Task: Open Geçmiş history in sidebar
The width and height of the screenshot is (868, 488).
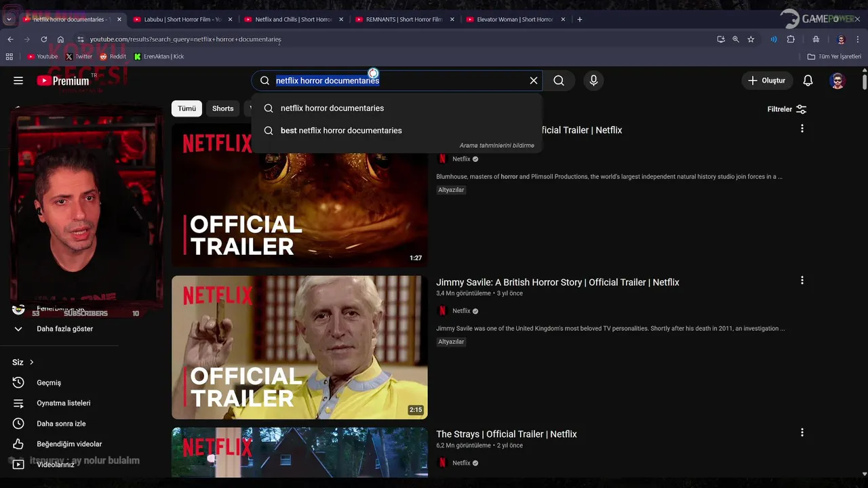Action: (x=49, y=383)
